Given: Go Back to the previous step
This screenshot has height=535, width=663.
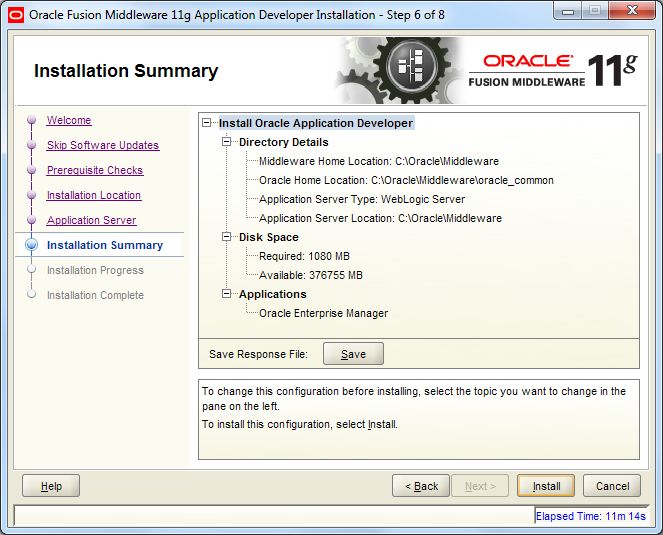Looking at the screenshot, I should [x=421, y=486].
